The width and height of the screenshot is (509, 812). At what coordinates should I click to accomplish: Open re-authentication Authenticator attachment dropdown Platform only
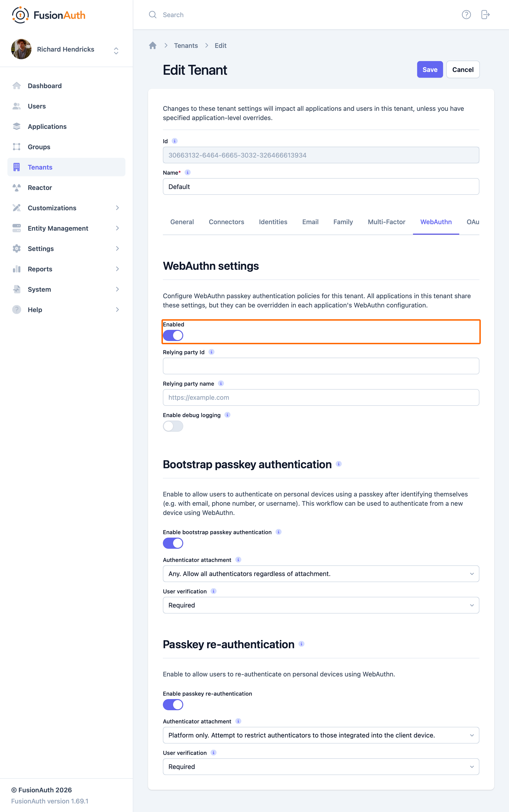321,735
